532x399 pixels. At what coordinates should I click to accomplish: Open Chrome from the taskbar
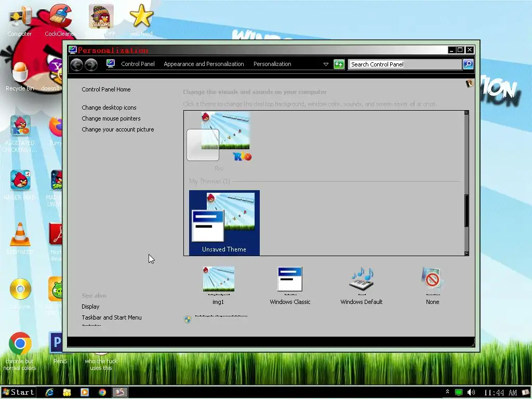pos(102,392)
